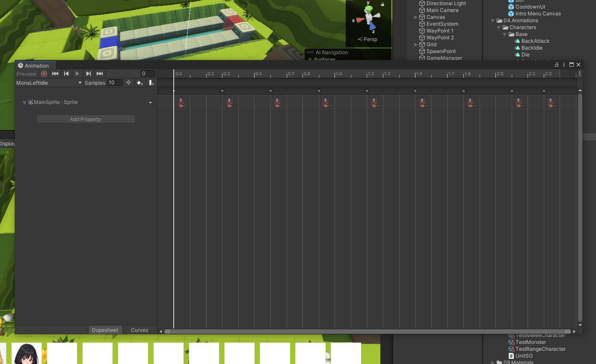Viewport: 596px width, 364px height.
Task: Go to the next keyframe
Action: pyautogui.click(x=89, y=74)
